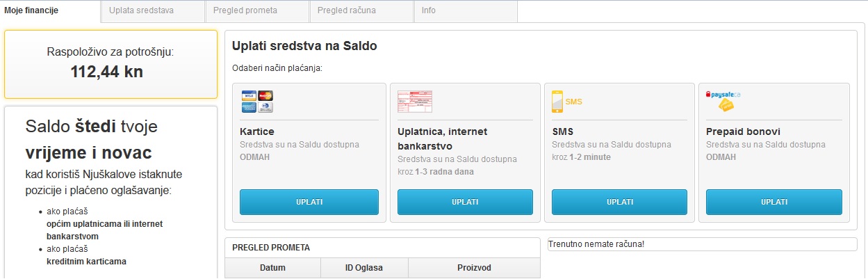Viewport: 868px width, 279px height.
Task: Select the Prepaid bonovi heading
Action: [x=742, y=131]
